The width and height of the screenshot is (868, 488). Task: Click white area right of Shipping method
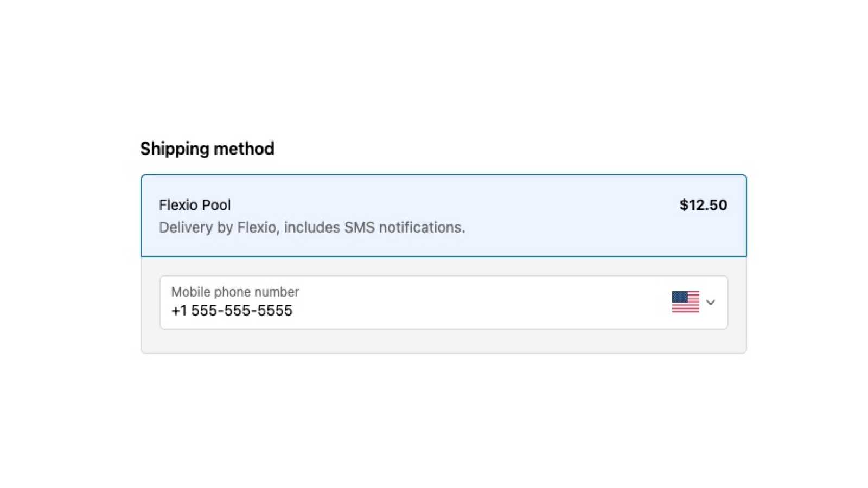click(x=488, y=149)
